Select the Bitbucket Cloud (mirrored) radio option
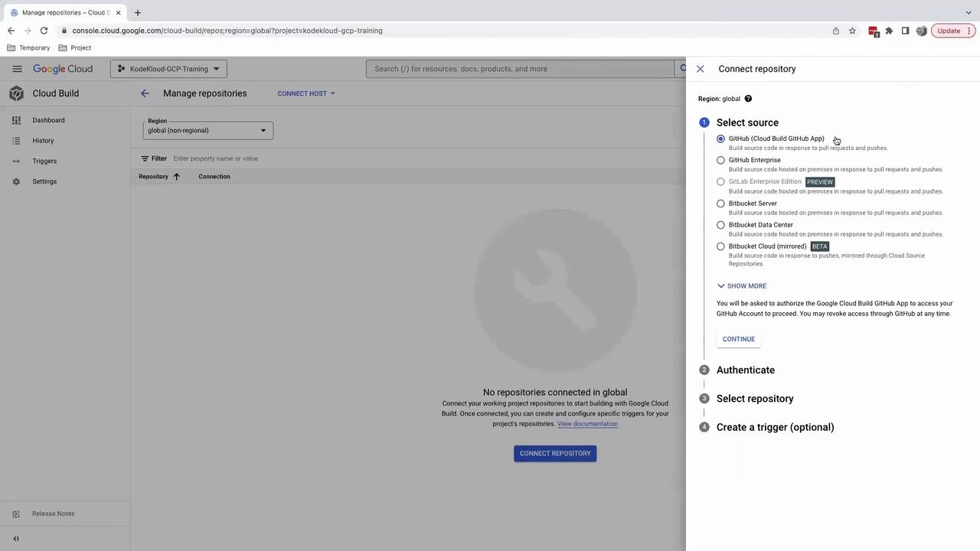 [x=720, y=246]
